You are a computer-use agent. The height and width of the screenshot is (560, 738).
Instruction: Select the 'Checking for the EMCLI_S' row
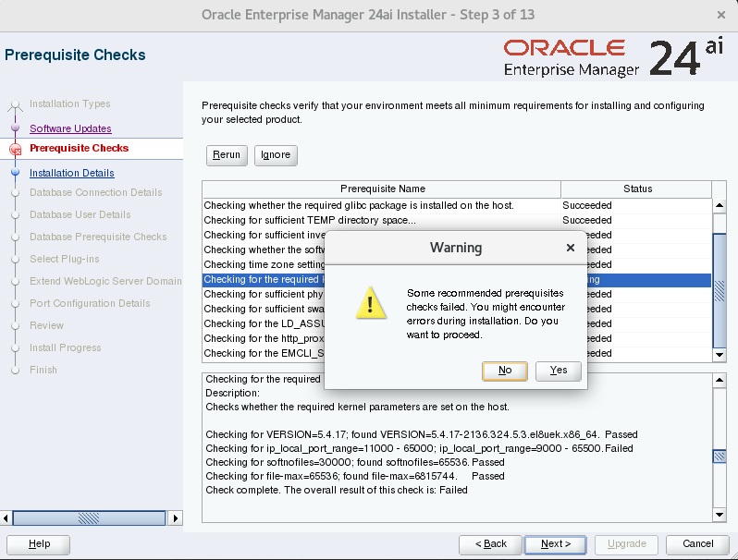pyautogui.click(x=457, y=353)
